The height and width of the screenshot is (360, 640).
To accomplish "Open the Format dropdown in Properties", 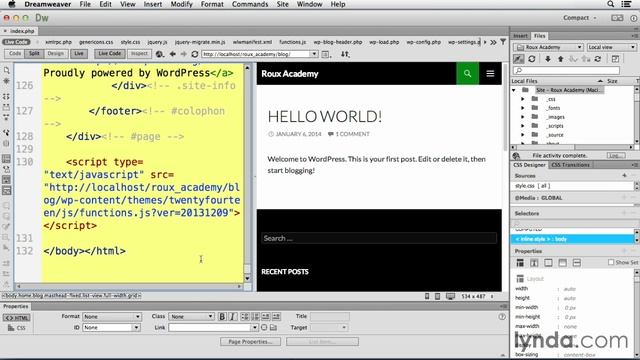I will pyautogui.click(x=112, y=317).
